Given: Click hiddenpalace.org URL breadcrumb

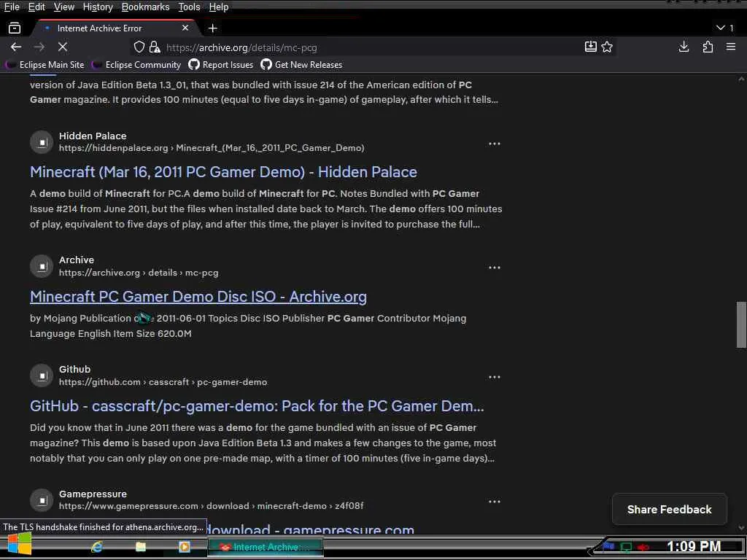Looking at the screenshot, I should tap(212, 148).
